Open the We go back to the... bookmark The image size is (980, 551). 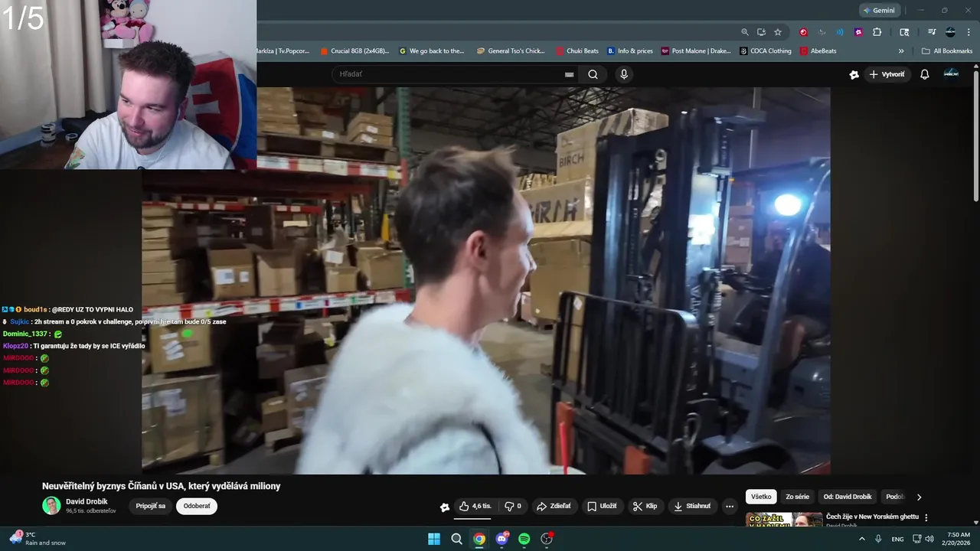(432, 51)
